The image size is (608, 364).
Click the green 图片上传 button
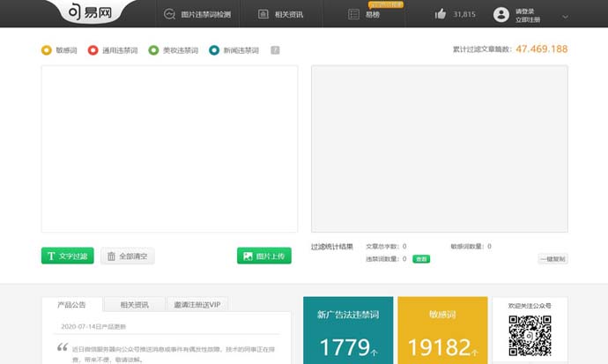[263, 256]
